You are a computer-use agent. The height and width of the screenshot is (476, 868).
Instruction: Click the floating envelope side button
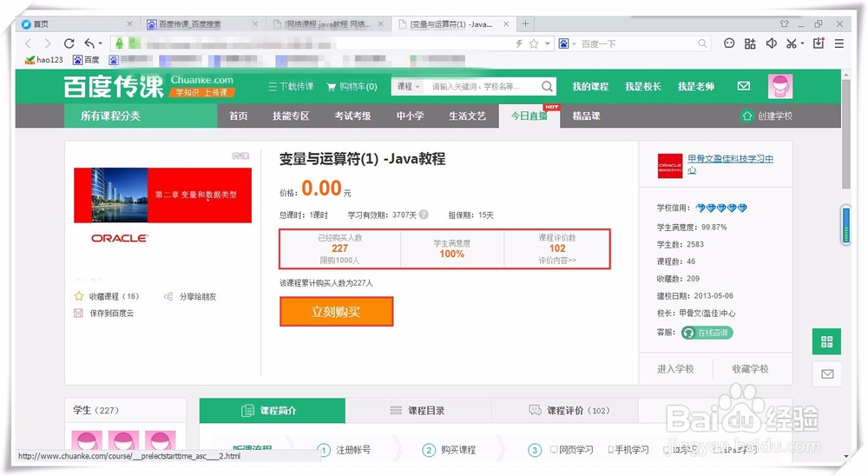[827, 374]
